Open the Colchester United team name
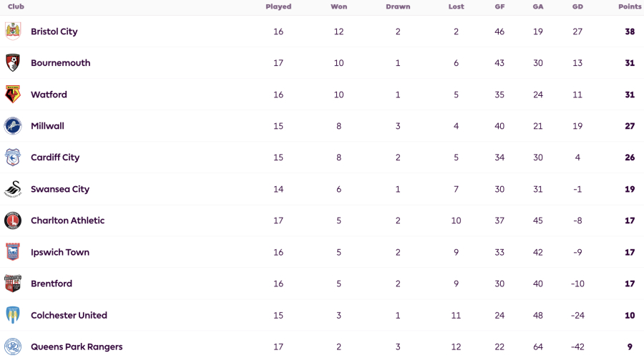The width and height of the screenshot is (644, 358). pos(69,315)
